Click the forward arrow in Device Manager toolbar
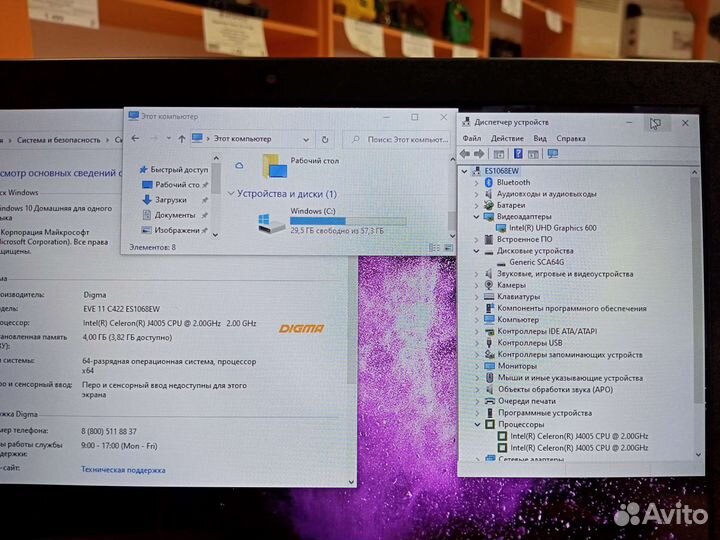This screenshot has width=720, height=540. [x=479, y=154]
